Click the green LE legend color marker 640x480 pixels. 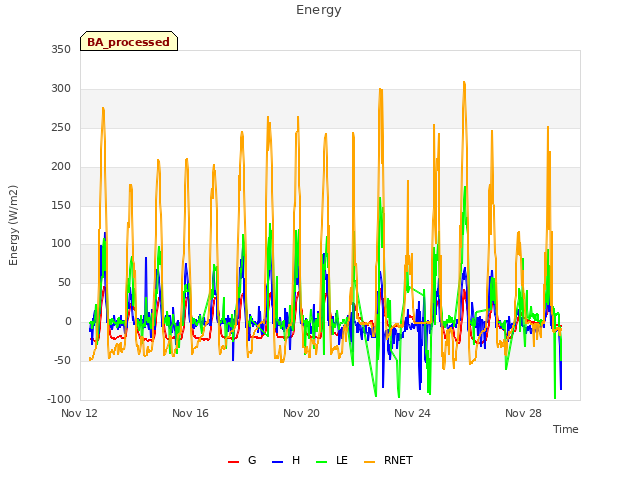point(321,462)
